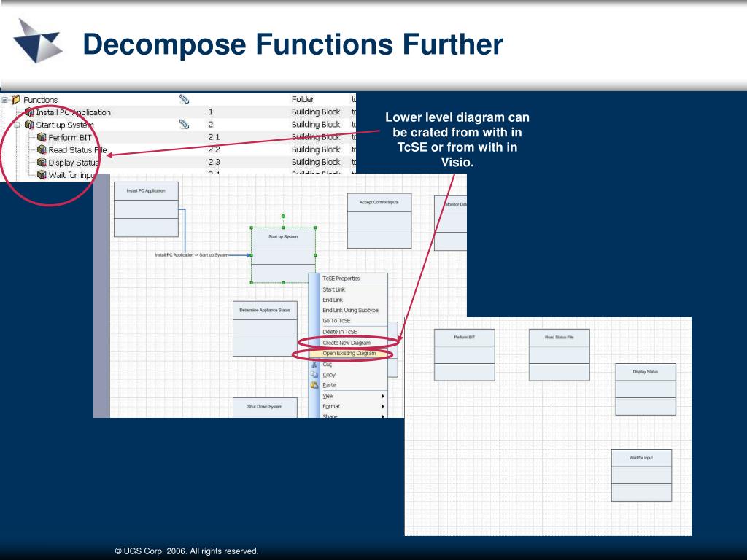Click the Copy icon in context menu
The height and width of the screenshot is (560, 747).
pos(314,375)
